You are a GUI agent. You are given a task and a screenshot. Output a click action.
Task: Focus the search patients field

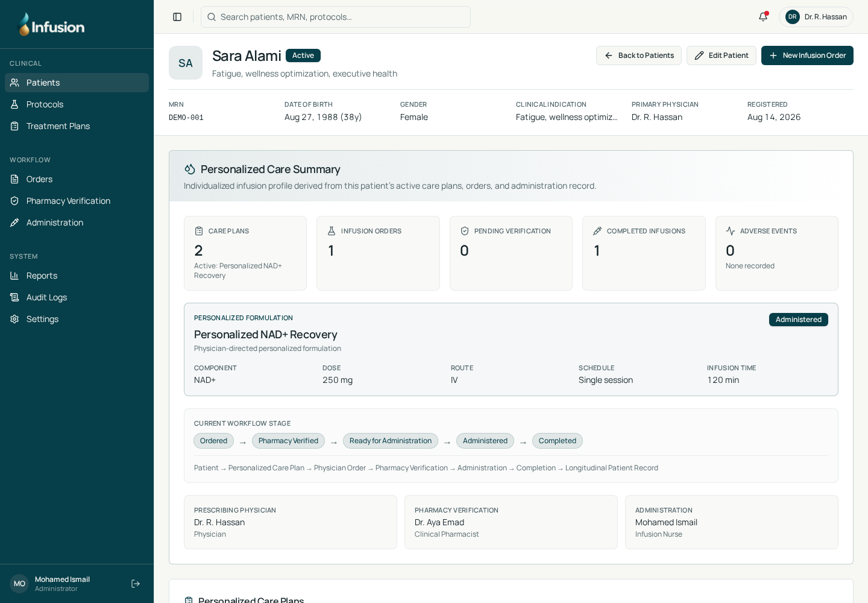[336, 17]
